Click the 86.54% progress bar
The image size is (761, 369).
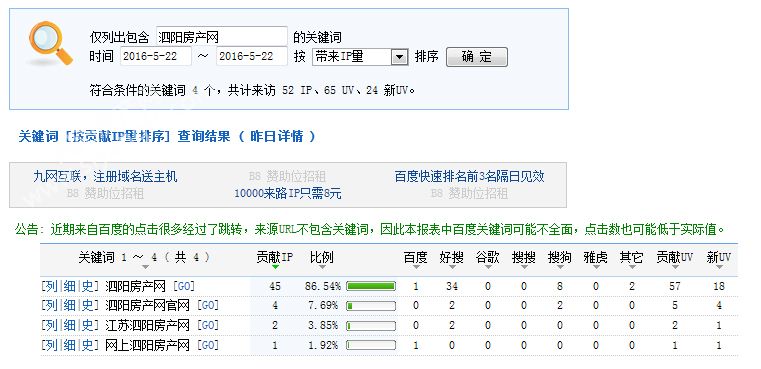(x=371, y=286)
